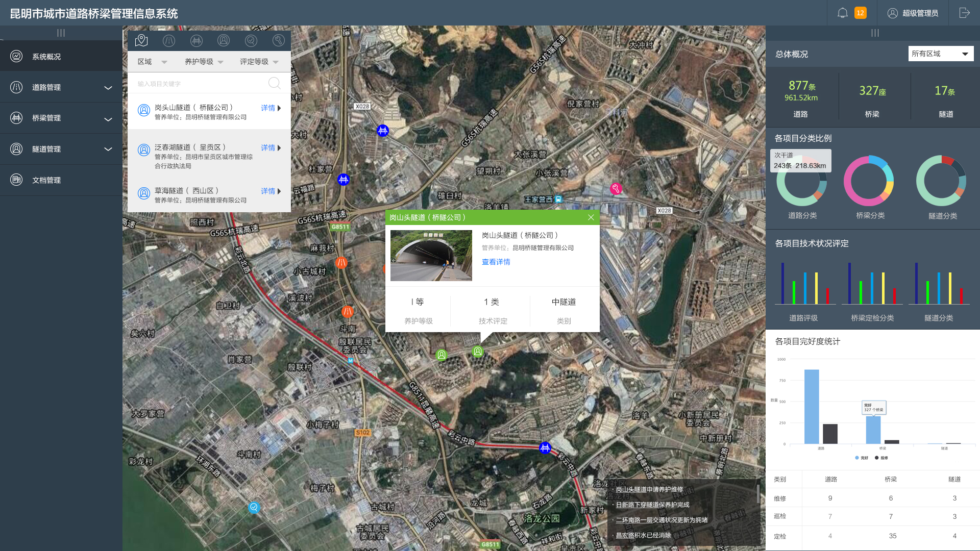980x551 pixels.
Task: Click the logout exit icon
Action: click(x=964, y=13)
